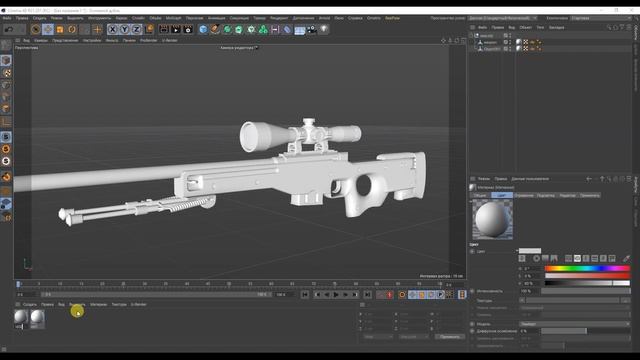Switch to the Цвет material tab
The width and height of the screenshot is (640, 360).
point(502,196)
